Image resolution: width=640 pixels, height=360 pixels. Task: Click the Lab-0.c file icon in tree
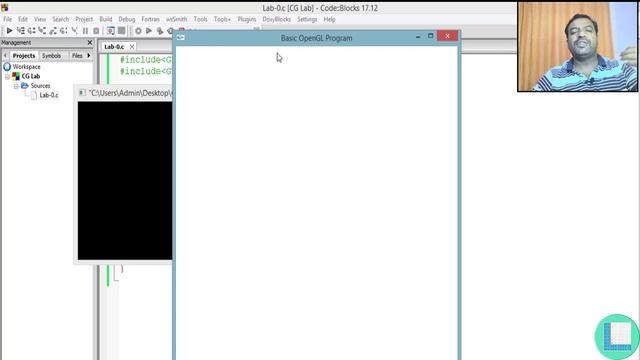(x=33, y=95)
